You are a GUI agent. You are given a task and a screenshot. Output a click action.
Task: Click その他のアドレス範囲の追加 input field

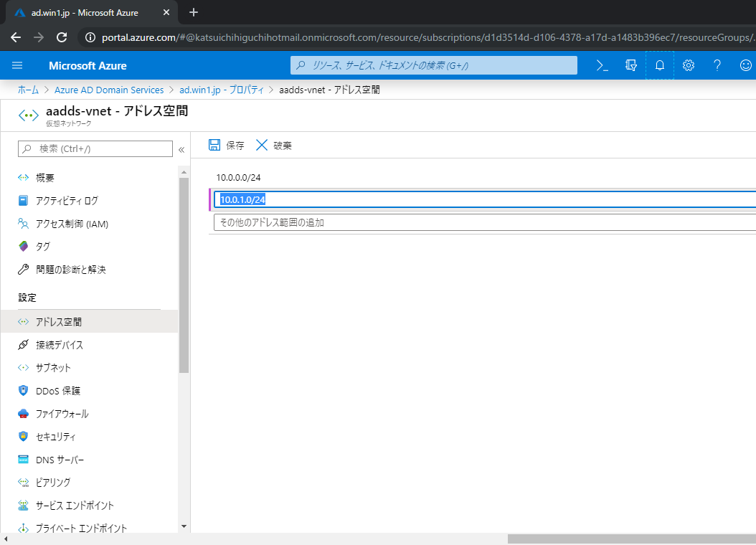485,222
